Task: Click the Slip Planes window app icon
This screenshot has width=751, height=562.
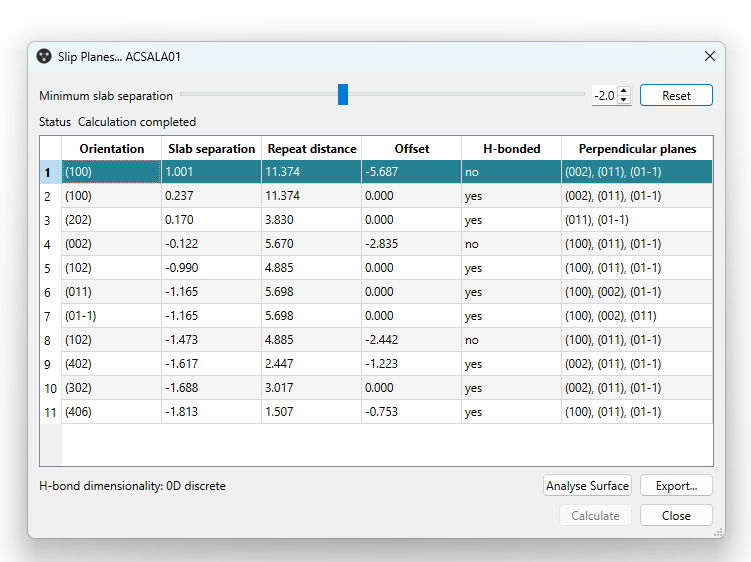Action: tap(44, 57)
